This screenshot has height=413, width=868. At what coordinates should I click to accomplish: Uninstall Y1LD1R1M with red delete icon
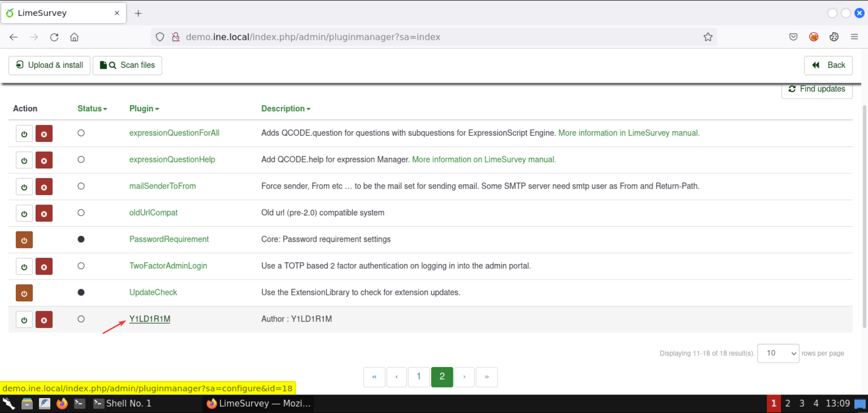(44, 319)
